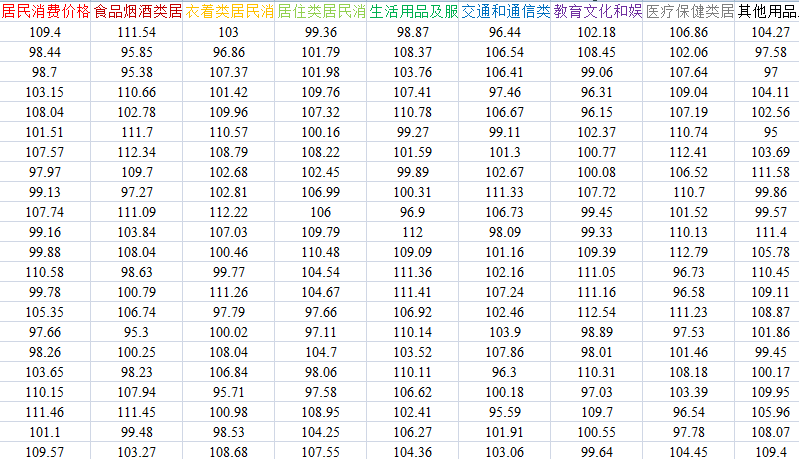Select the cell with 98.87

click(413, 32)
